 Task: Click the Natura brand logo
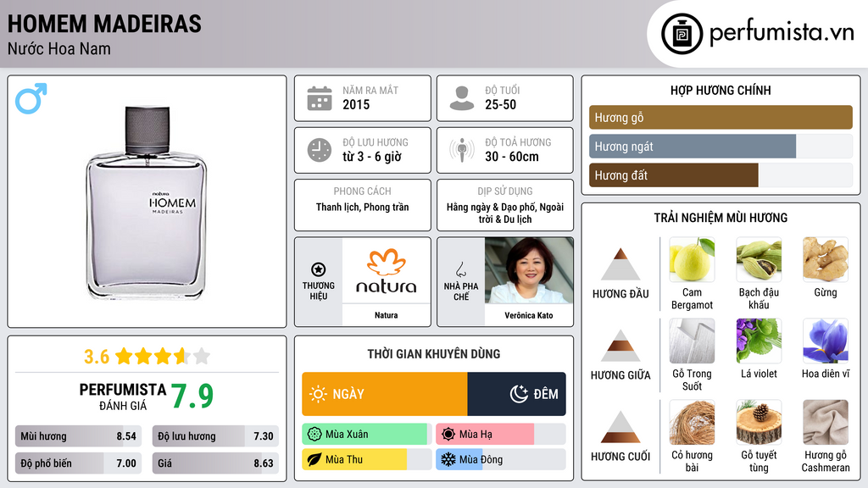tap(387, 271)
